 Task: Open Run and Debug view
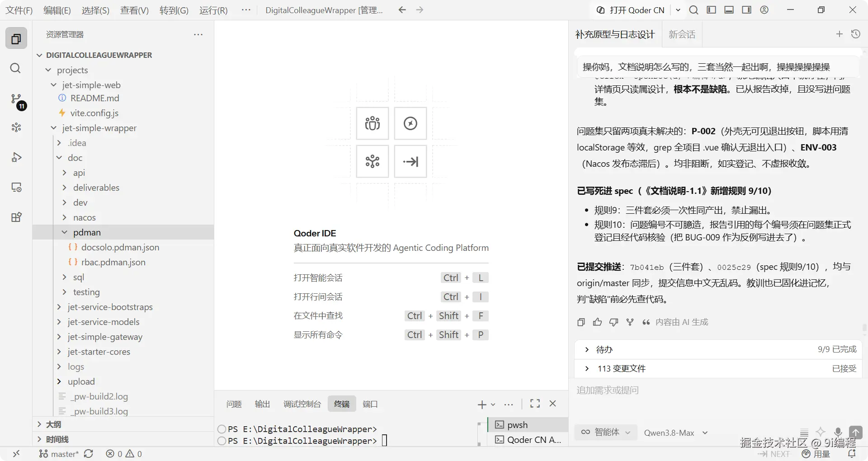16,157
